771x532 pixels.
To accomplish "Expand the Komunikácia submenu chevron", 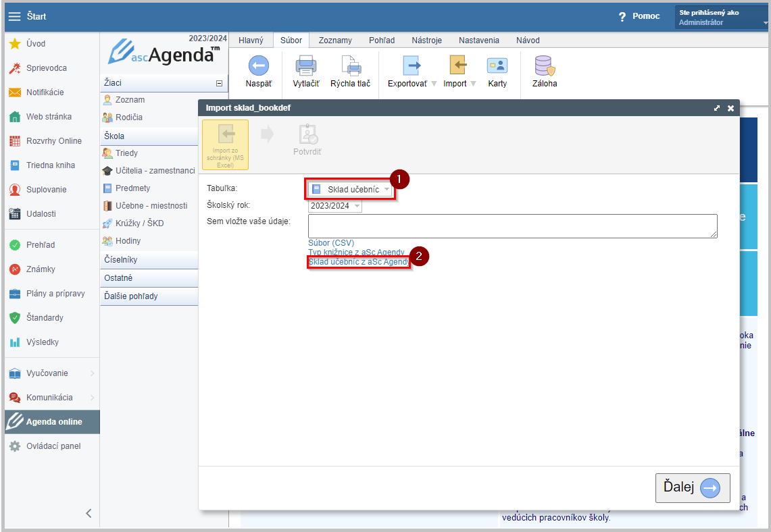I will click(x=93, y=398).
